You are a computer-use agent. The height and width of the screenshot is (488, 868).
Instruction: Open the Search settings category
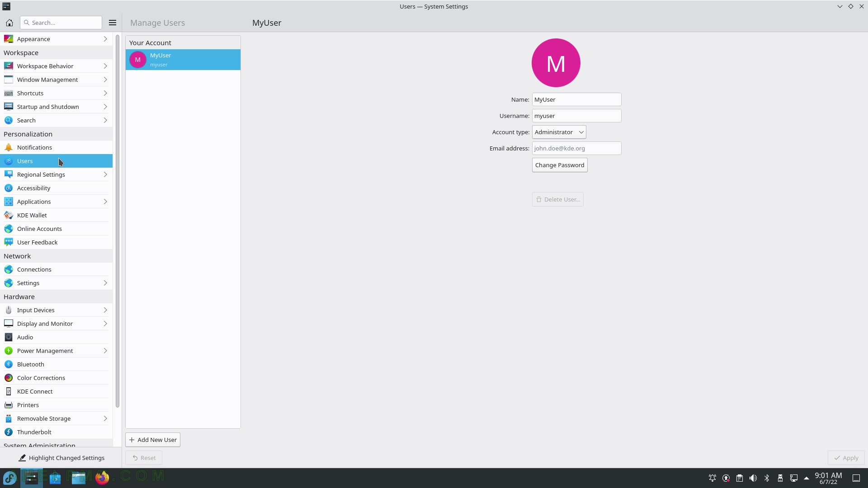click(x=56, y=120)
